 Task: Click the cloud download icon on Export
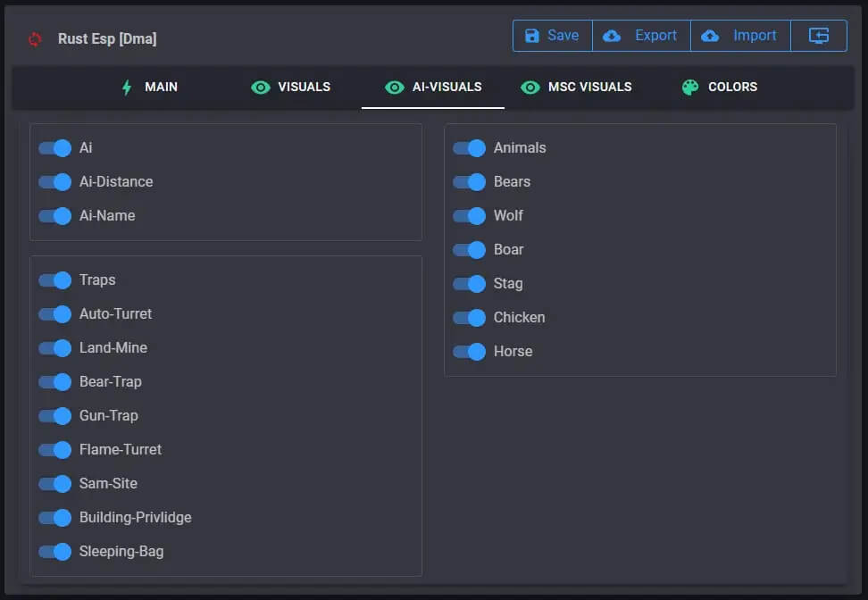click(x=612, y=36)
